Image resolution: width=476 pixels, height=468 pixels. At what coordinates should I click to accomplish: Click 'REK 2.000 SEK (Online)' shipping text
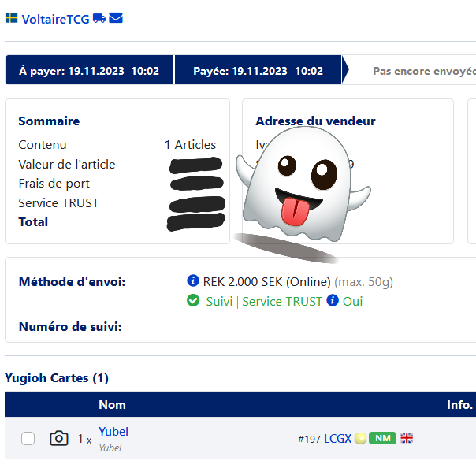click(266, 282)
